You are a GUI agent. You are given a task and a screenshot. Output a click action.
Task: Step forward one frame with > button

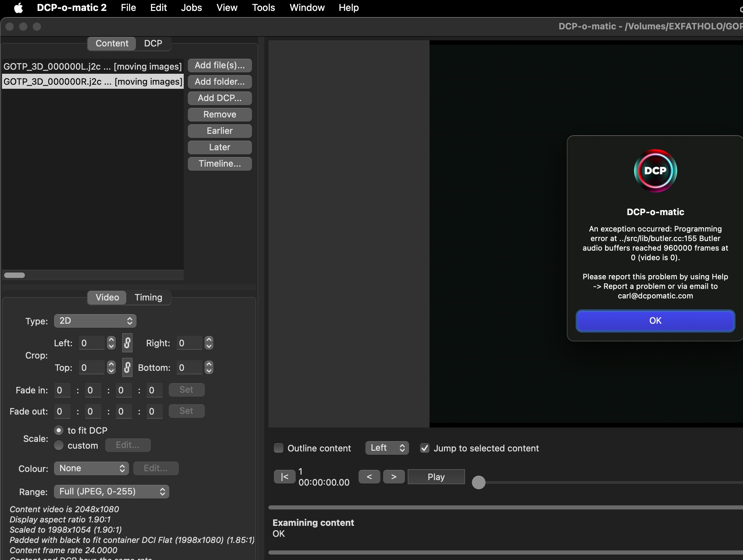[394, 477]
